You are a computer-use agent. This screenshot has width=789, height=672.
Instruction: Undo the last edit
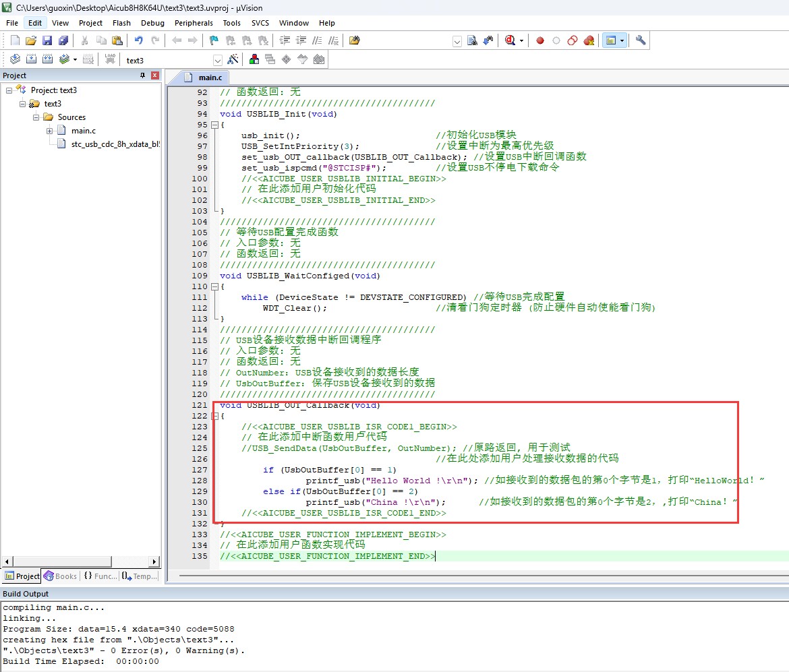pos(139,40)
